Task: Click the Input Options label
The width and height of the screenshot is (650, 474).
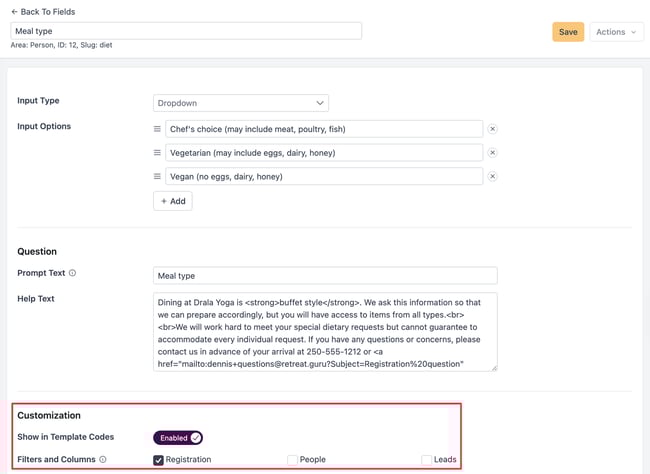Action: (x=44, y=126)
